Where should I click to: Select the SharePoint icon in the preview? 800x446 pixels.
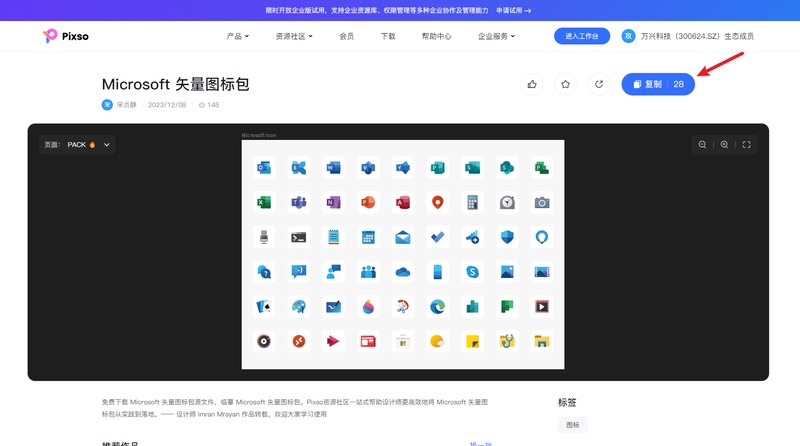tap(507, 167)
